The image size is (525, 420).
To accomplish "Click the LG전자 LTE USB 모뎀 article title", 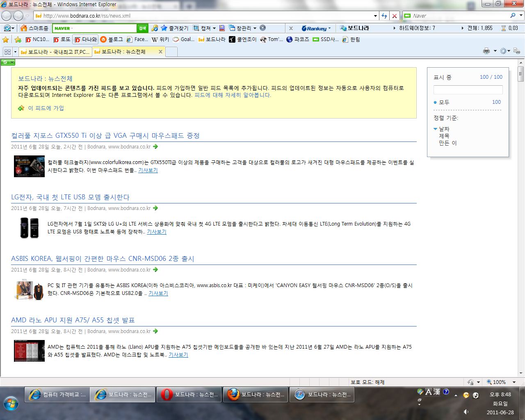I will click(70, 197).
